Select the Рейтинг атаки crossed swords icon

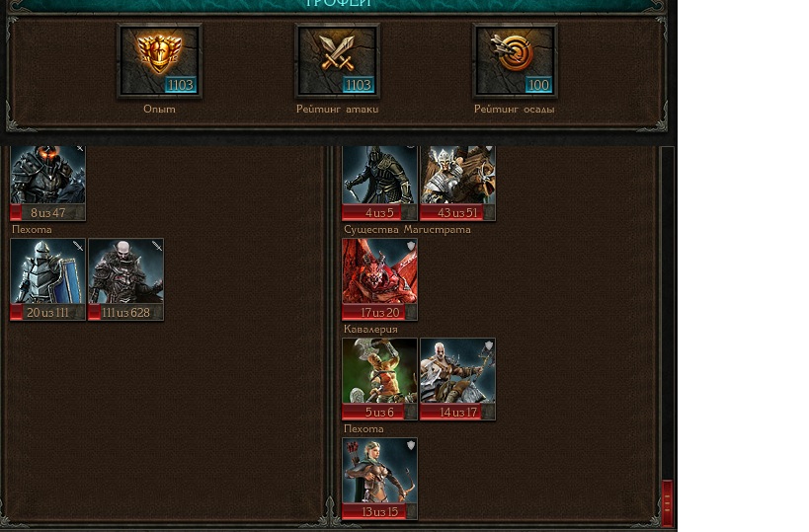338,60
